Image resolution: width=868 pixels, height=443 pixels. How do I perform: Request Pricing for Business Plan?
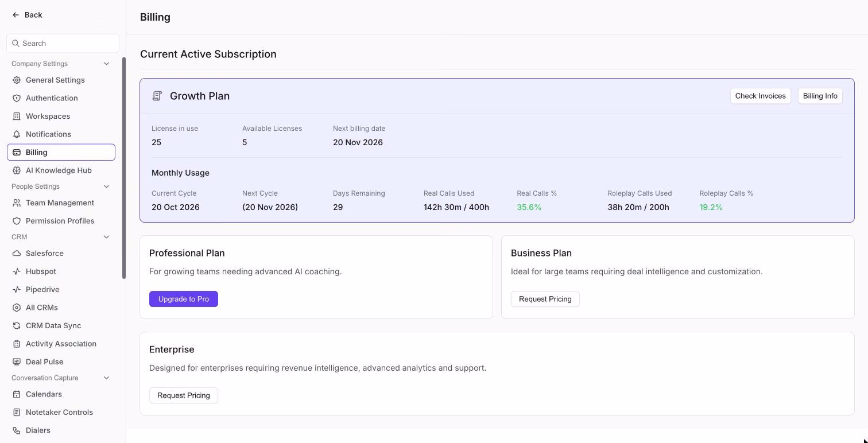tap(545, 299)
